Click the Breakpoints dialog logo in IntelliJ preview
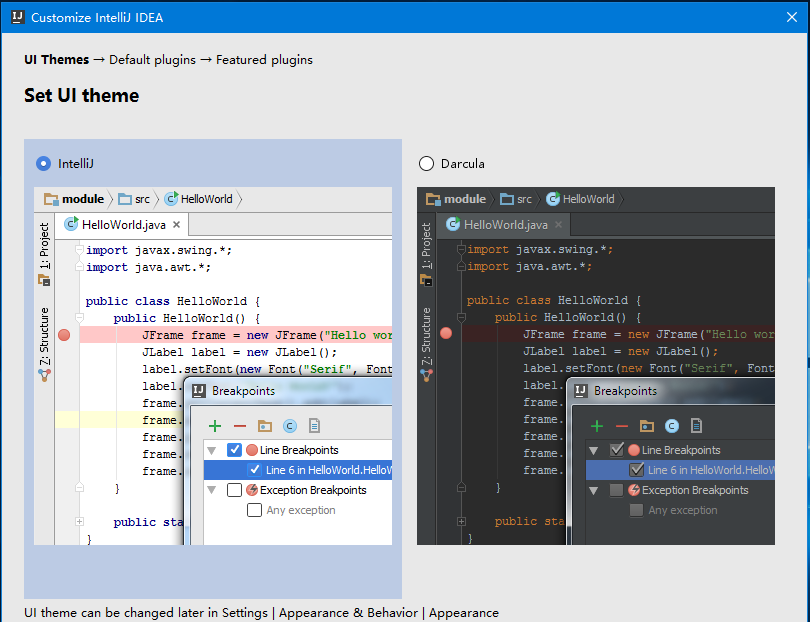 point(199,391)
